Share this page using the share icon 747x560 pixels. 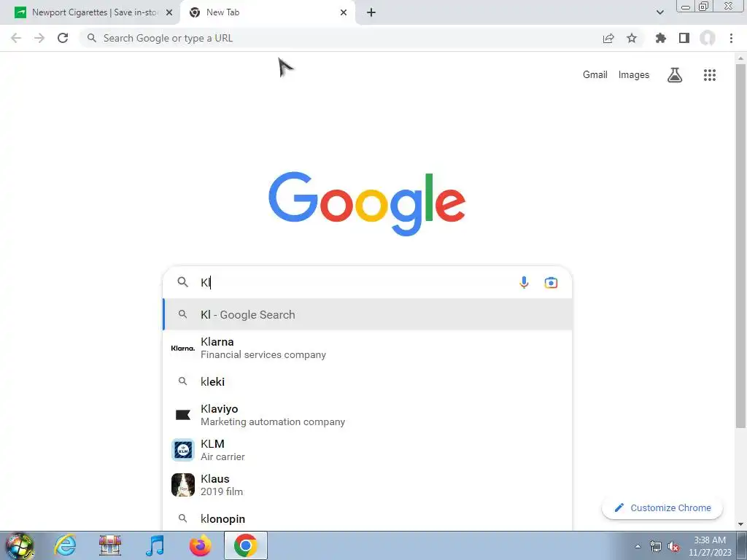tap(608, 38)
